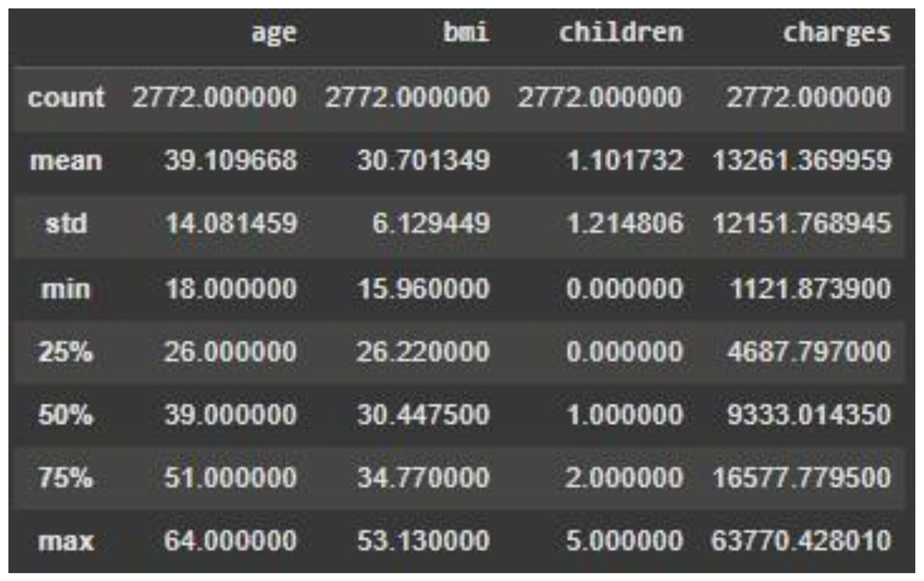Click median bmi value 30.447500
The width and height of the screenshot is (924, 581).
423,415
